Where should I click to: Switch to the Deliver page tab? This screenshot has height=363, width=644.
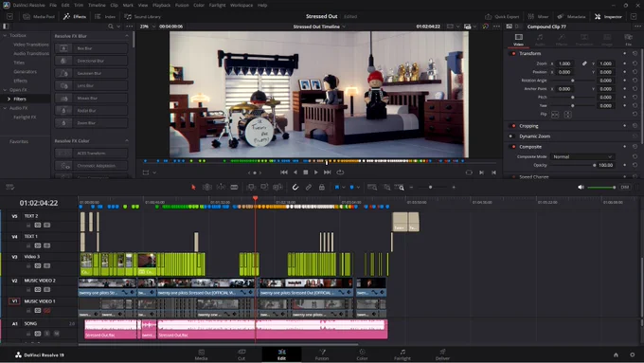[x=442, y=354]
